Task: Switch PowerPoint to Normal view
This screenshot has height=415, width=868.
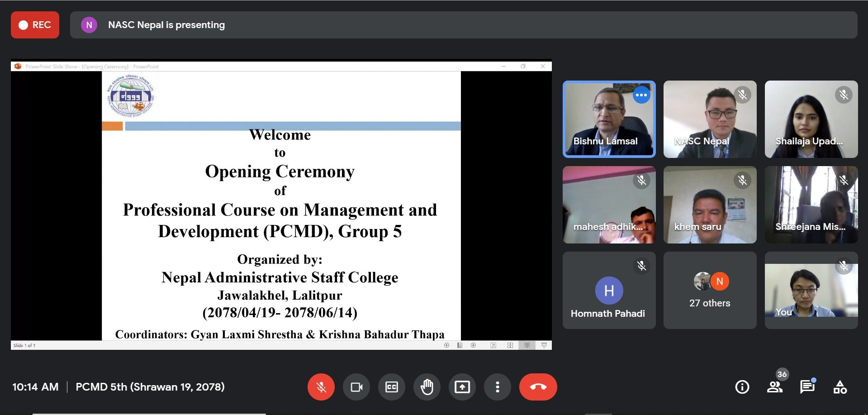Action: tap(493, 345)
